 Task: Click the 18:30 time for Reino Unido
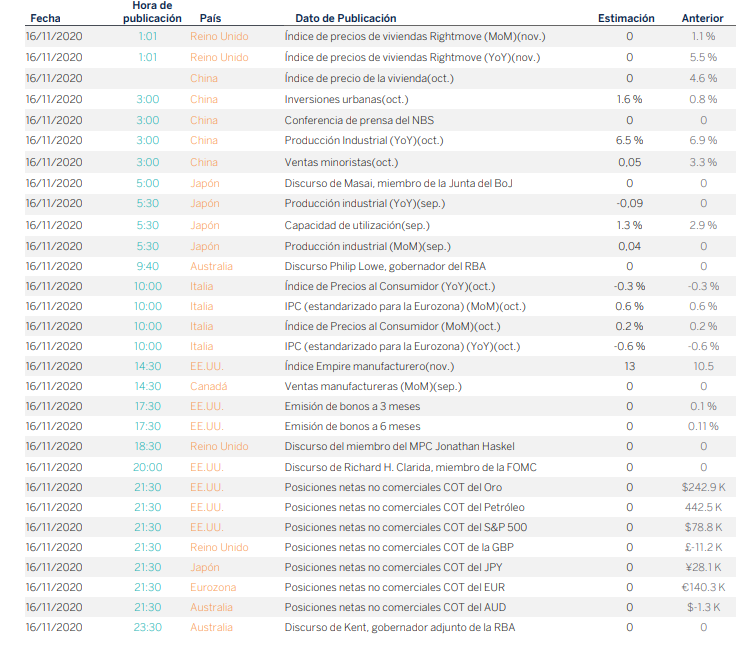tap(148, 446)
